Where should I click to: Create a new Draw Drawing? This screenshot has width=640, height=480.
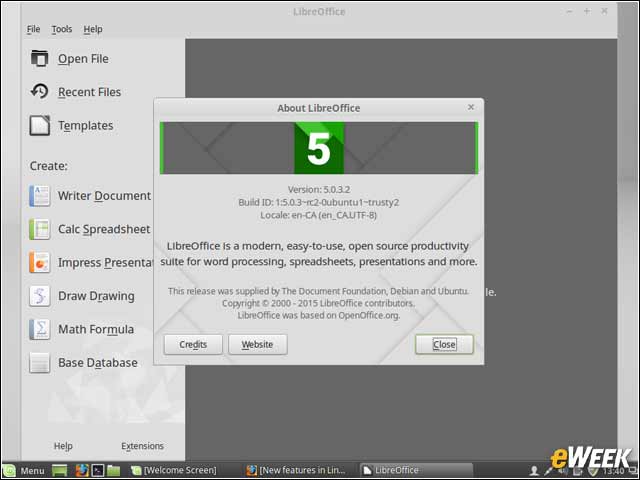click(x=96, y=296)
